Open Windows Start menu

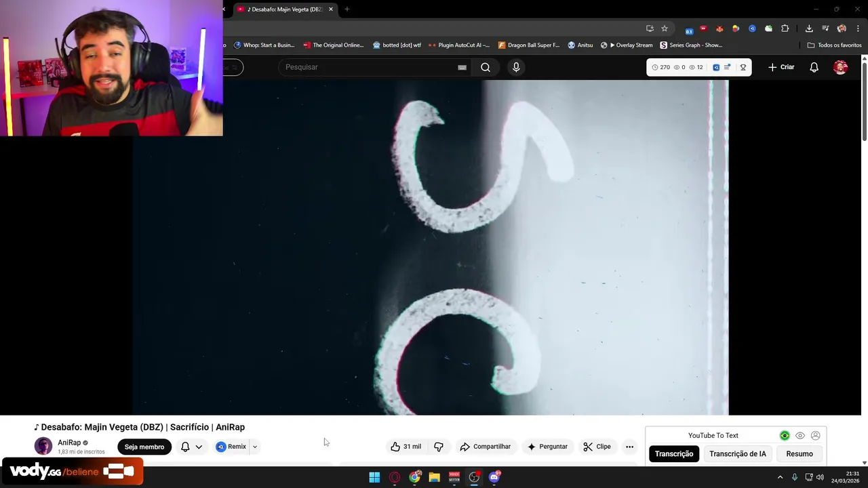pyautogui.click(x=374, y=477)
